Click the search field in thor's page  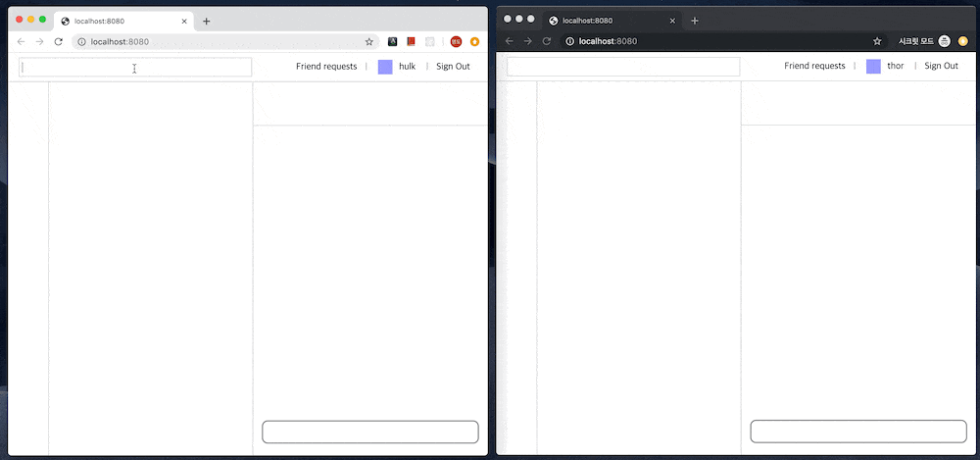pos(623,67)
